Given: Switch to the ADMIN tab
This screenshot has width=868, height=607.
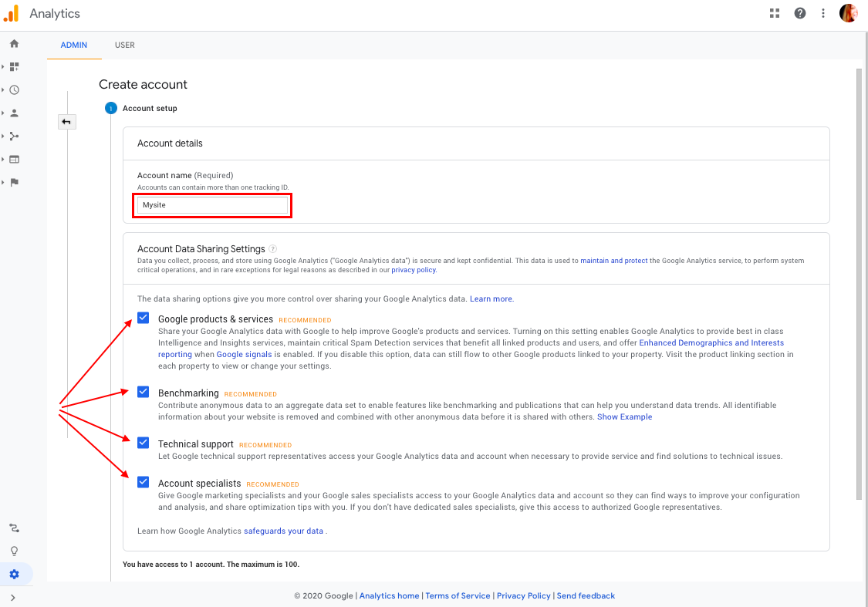Looking at the screenshot, I should point(73,45).
